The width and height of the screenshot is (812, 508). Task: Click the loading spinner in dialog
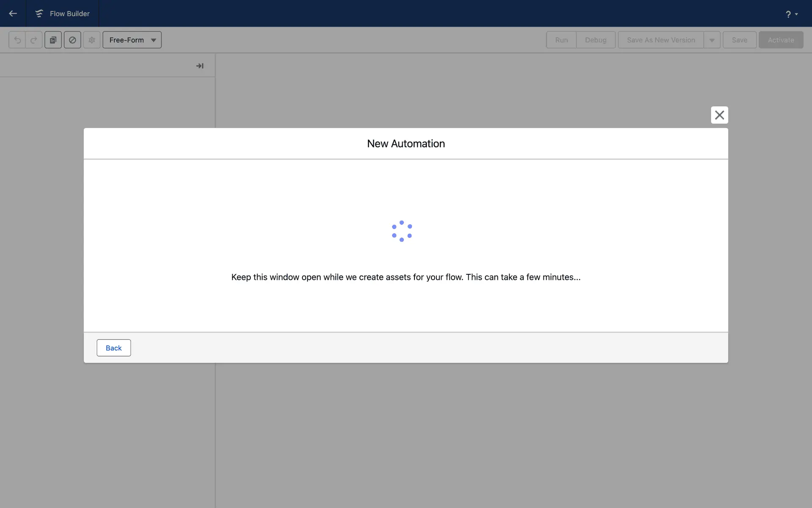402,231
